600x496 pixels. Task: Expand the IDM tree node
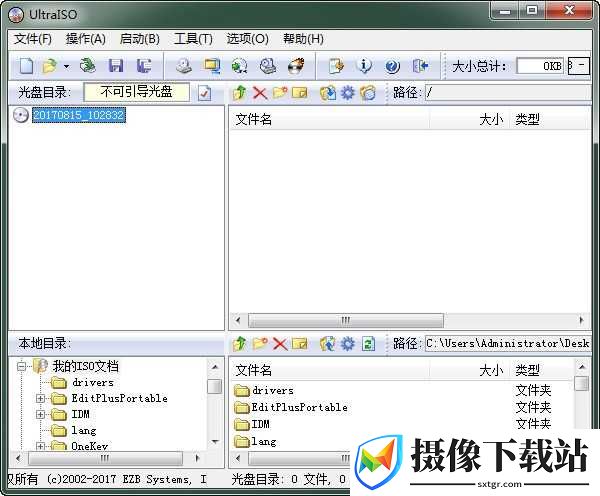[x=41, y=414]
